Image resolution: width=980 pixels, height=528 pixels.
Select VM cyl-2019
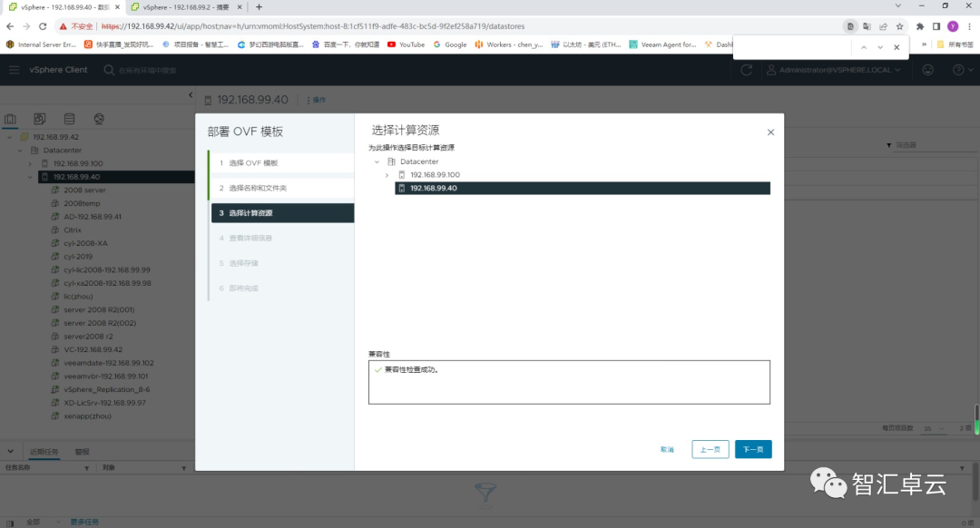click(x=77, y=257)
